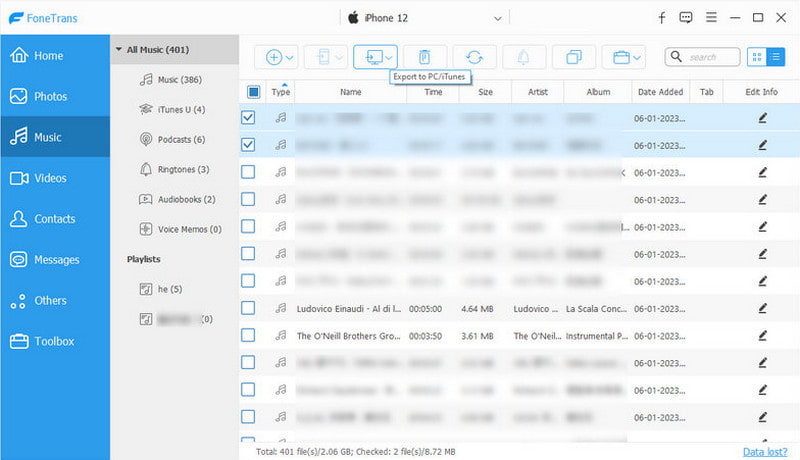Click the delete trash can toolbar icon
Viewport: 800px width, 460px height.
click(x=425, y=57)
